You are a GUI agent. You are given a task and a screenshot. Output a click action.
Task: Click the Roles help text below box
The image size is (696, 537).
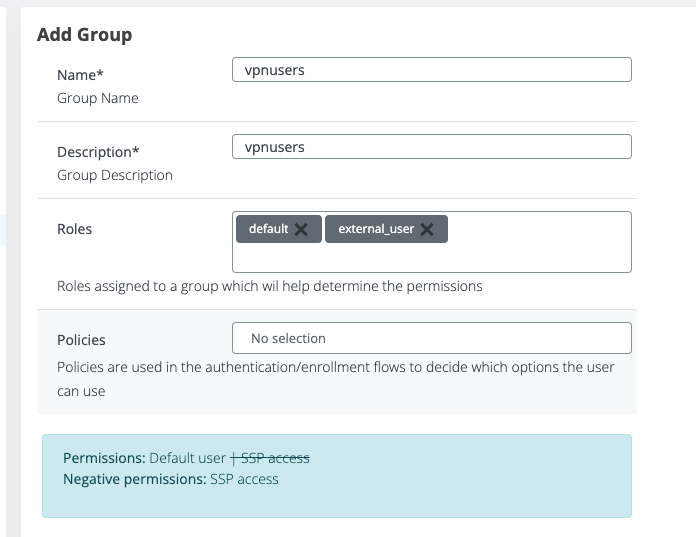click(269, 286)
